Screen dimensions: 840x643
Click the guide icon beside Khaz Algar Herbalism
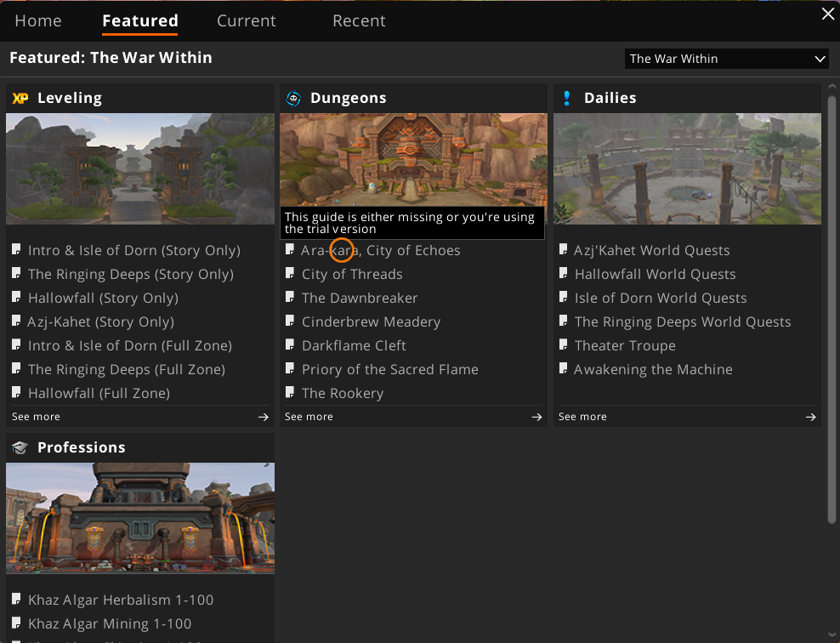(16, 599)
